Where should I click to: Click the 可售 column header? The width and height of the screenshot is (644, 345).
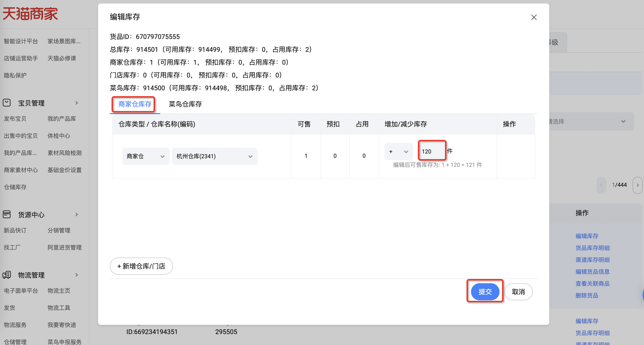click(304, 124)
